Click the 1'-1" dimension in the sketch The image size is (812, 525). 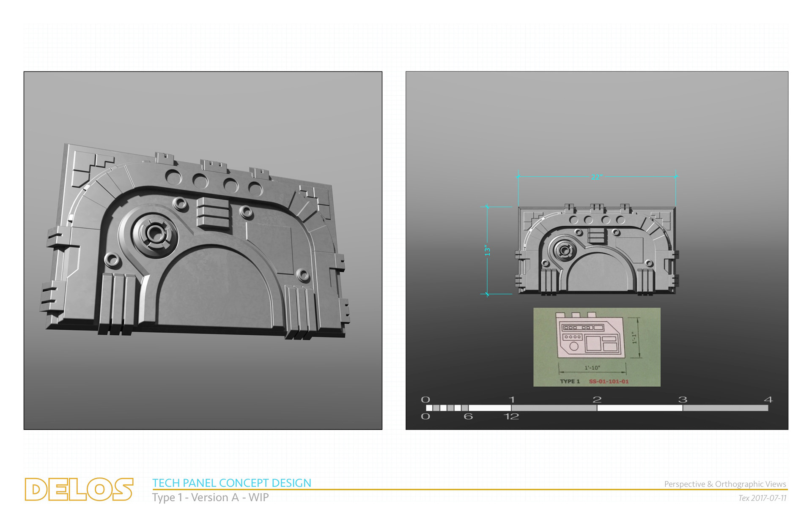pos(634,337)
